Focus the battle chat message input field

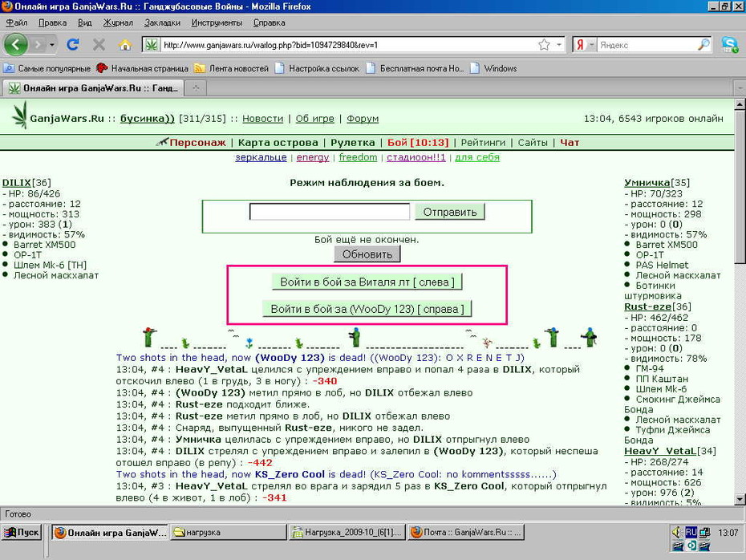[x=329, y=212]
